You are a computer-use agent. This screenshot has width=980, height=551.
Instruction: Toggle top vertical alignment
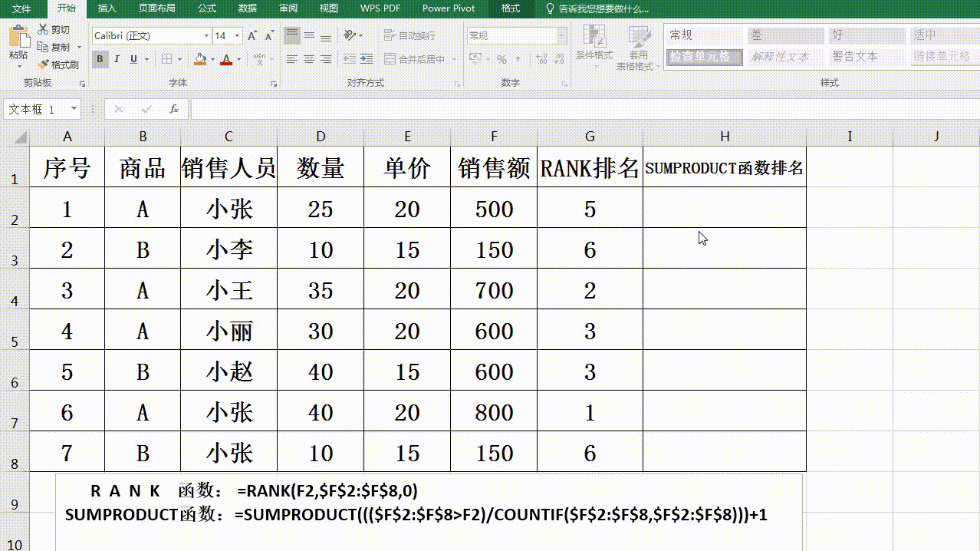point(292,35)
